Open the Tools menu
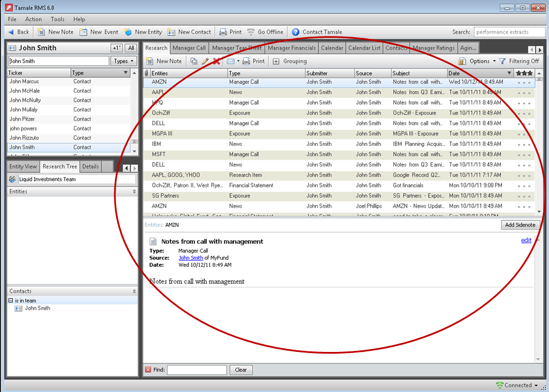 [x=57, y=19]
